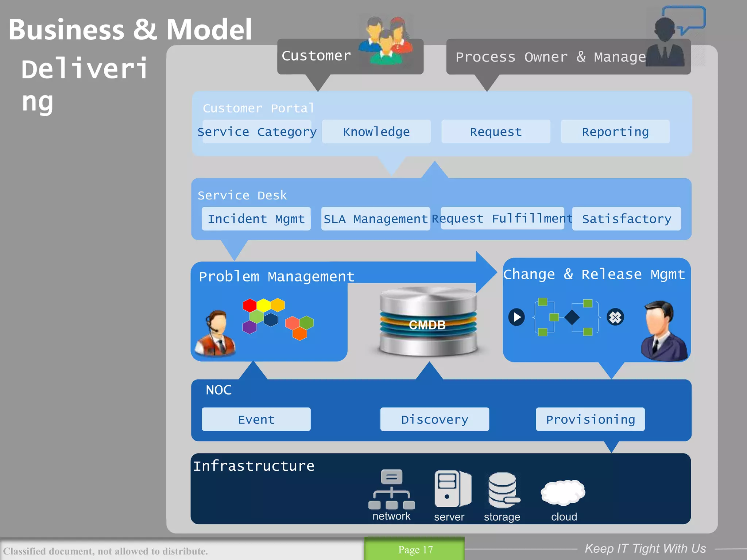Image resolution: width=747 pixels, height=560 pixels.
Task: Click the Incident Mgmt box
Action: pos(256,219)
